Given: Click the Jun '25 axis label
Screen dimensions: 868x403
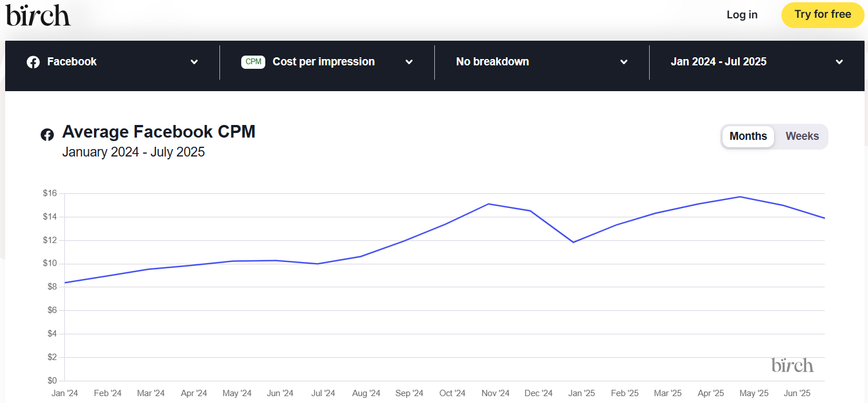Looking at the screenshot, I should 797,393.
